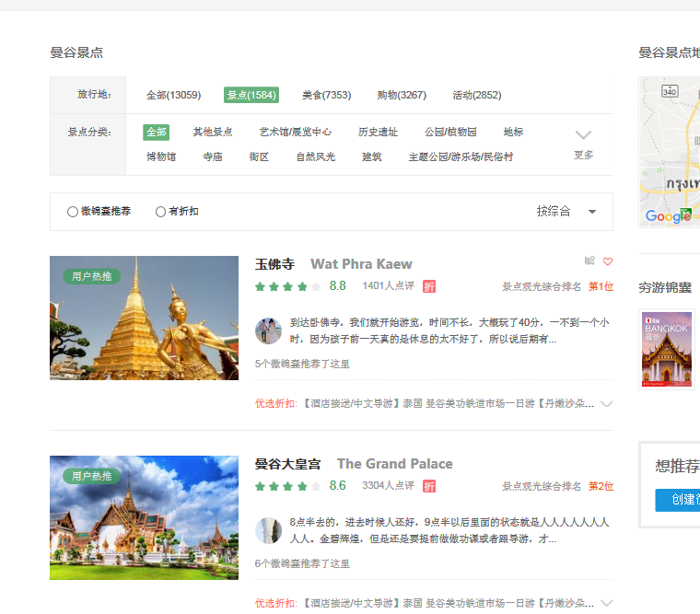
Task: Click the Grand Palace photo thumbnail
Action: pos(144,517)
